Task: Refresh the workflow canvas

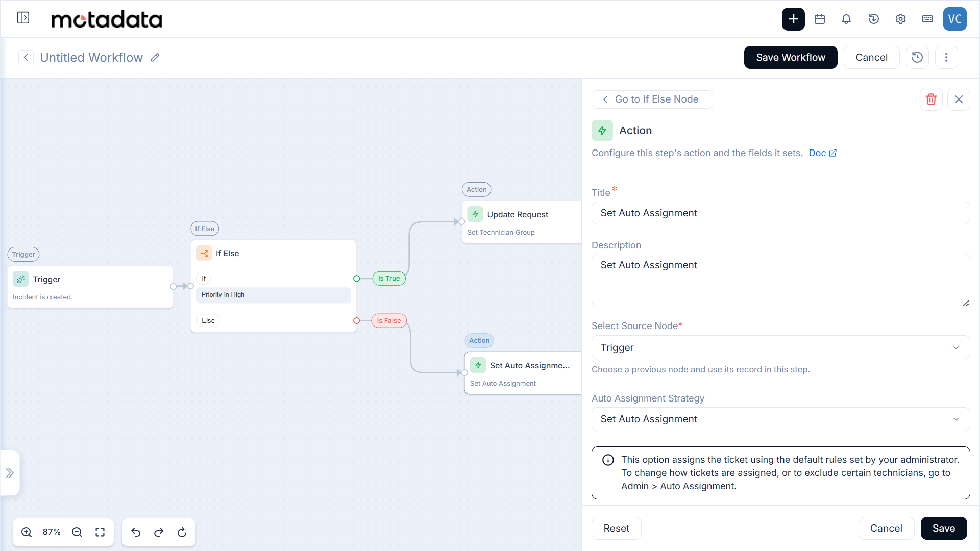Action: tap(182, 532)
